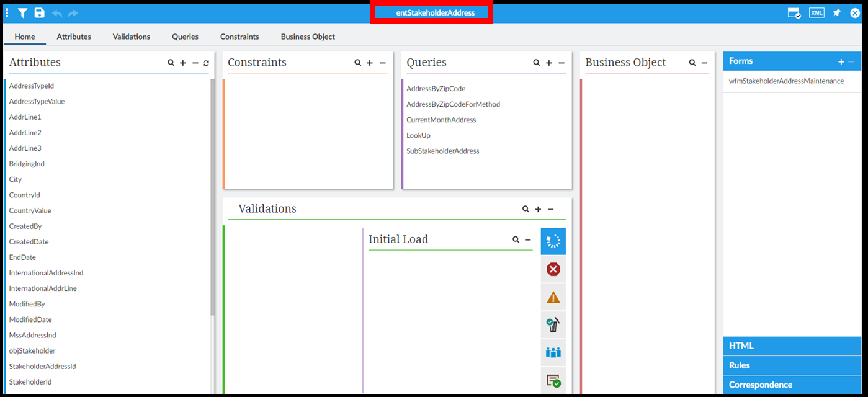Click the redo arrow icon
Image resolution: width=868 pixels, height=397 pixels.
click(x=73, y=13)
